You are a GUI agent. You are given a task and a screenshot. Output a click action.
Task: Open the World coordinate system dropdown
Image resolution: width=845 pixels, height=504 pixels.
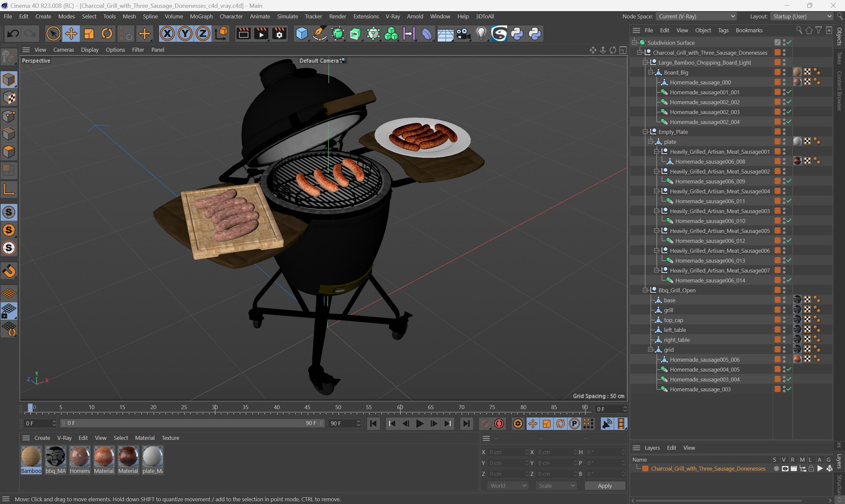click(x=508, y=486)
